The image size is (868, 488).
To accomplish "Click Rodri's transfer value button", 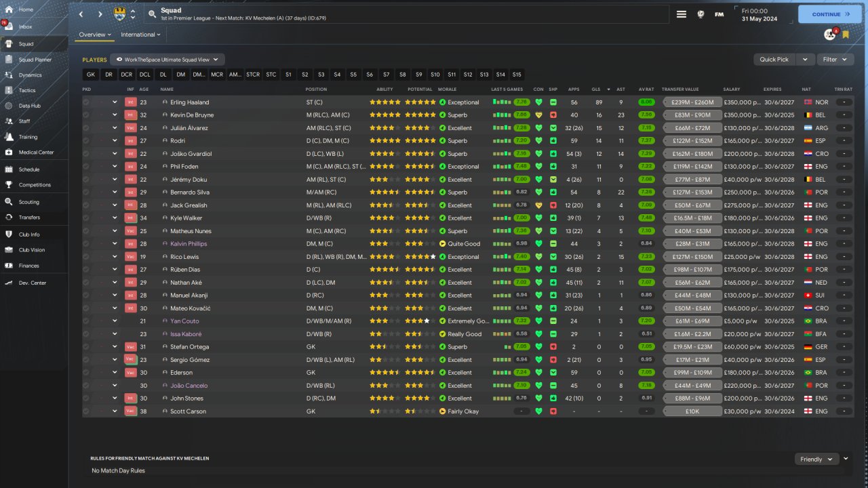I will [691, 141].
